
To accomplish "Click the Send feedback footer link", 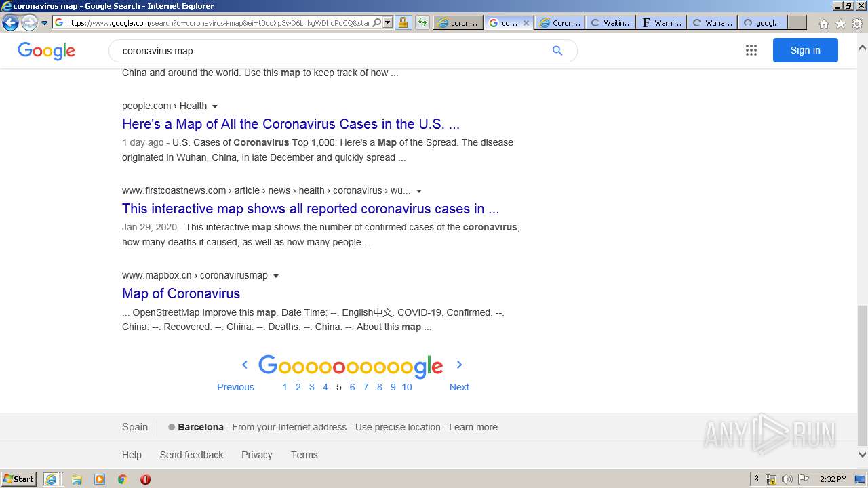I will click(191, 455).
